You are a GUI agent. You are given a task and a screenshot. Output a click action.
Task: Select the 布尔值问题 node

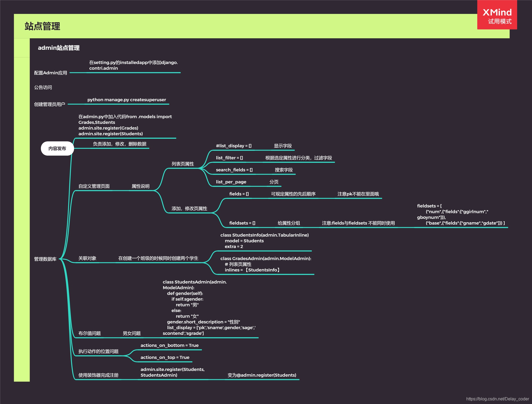[x=89, y=333]
